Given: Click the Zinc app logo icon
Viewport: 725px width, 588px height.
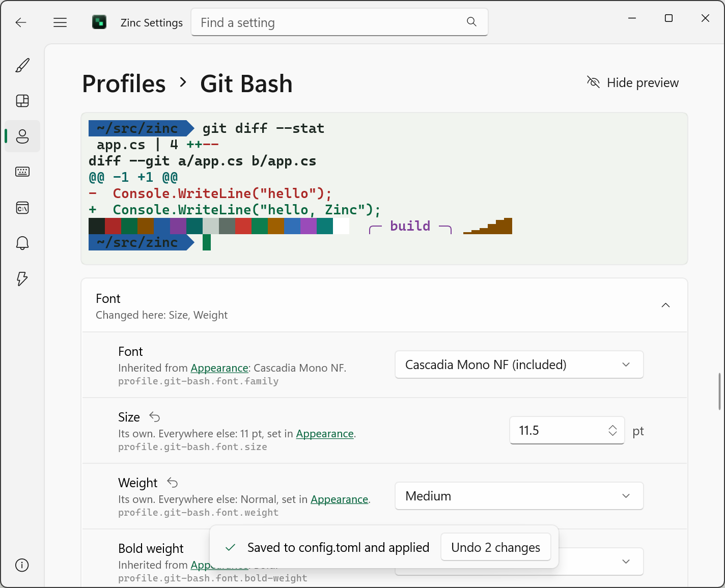Looking at the screenshot, I should coord(99,22).
